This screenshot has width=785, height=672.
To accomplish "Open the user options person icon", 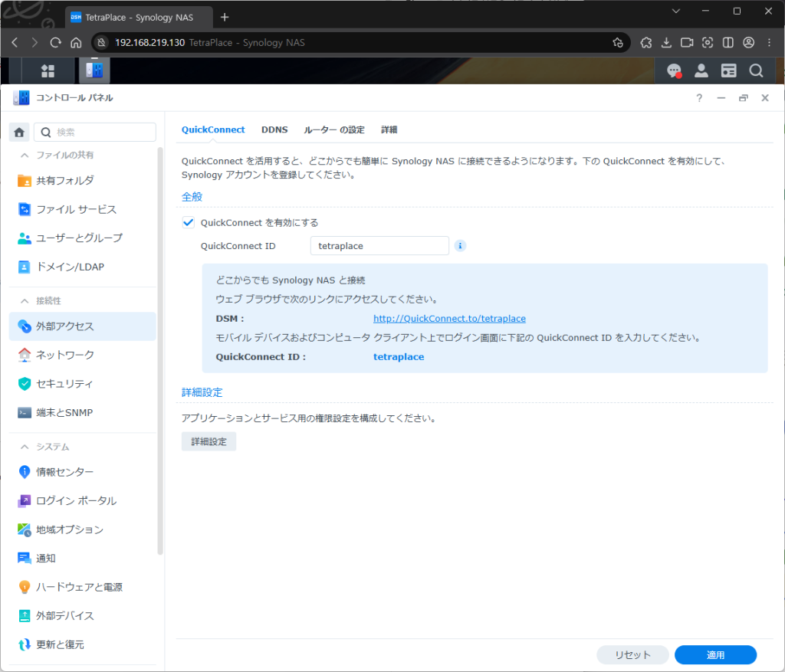I will point(701,70).
